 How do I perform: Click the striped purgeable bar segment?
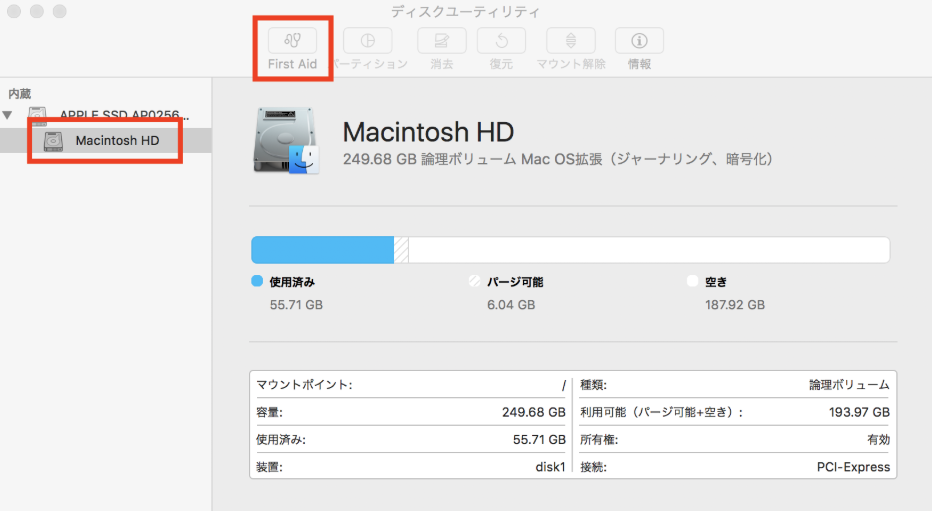[x=401, y=250]
